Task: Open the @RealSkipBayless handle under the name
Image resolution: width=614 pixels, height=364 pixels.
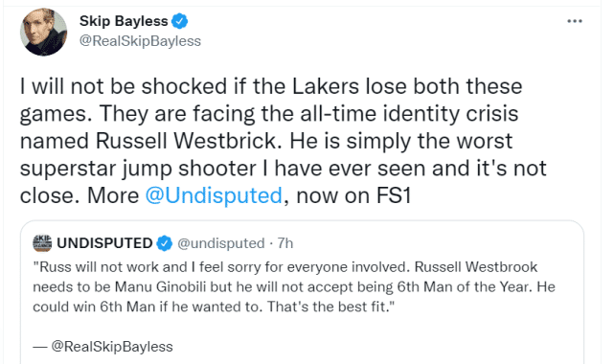Action: (x=140, y=40)
